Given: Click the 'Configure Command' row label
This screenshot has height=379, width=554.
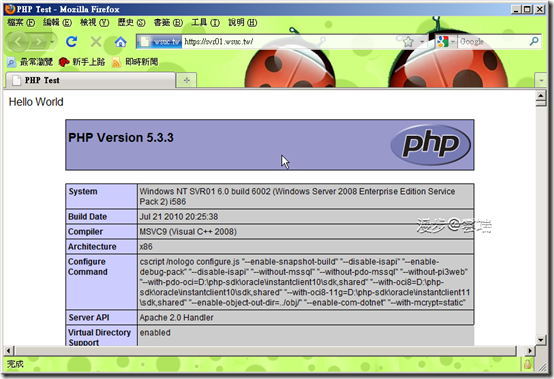Looking at the screenshot, I should pyautogui.click(x=88, y=267).
